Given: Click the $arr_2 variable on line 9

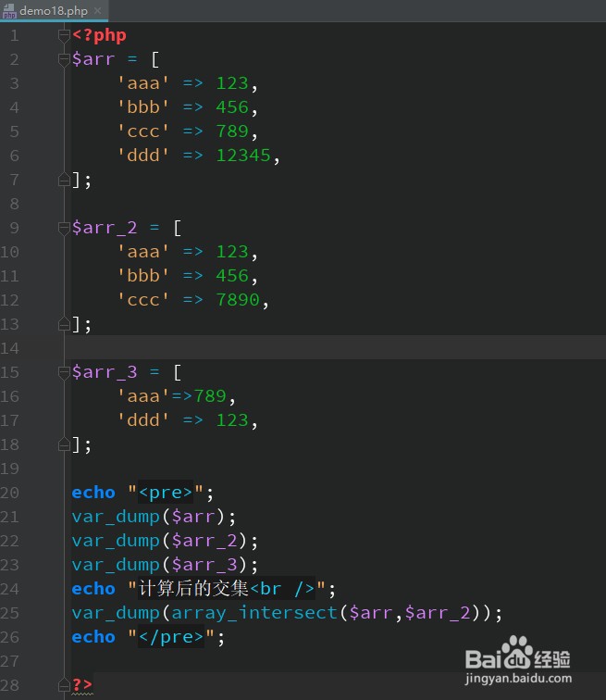Looking at the screenshot, I should [x=105, y=228].
